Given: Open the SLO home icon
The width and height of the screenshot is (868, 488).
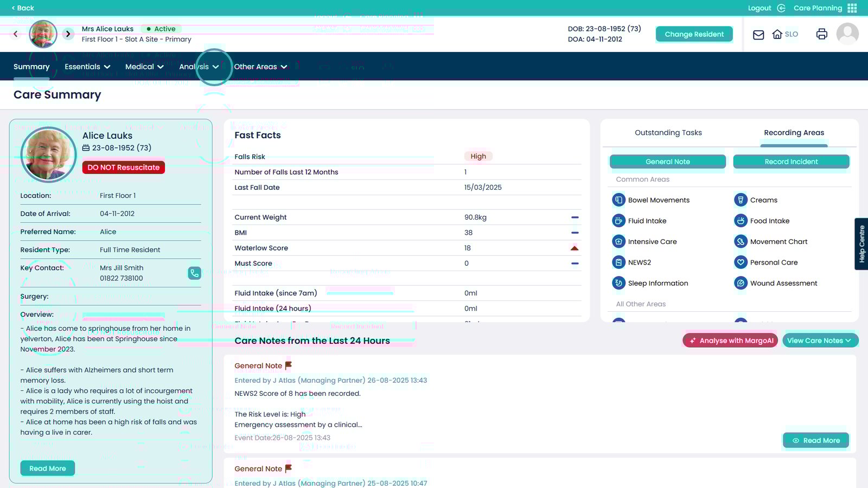Looking at the screenshot, I should click(777, 34).
